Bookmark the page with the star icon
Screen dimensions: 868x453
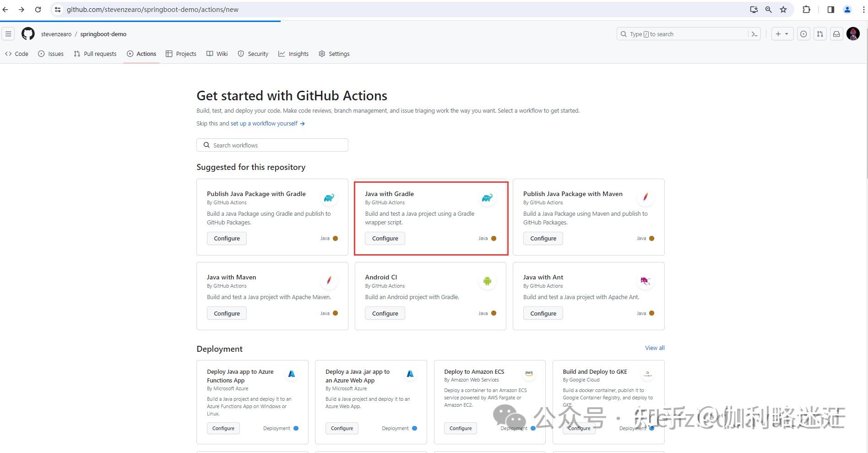pos(783,9)
